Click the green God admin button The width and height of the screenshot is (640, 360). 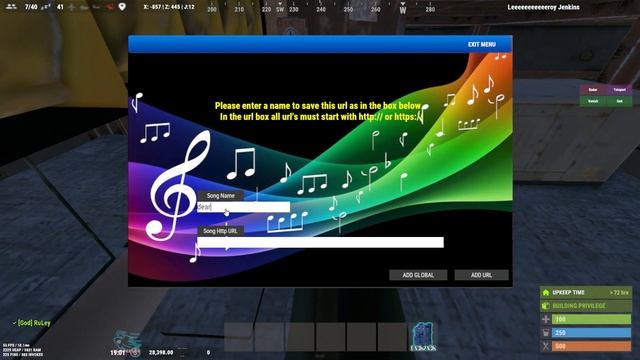point(619,101)
